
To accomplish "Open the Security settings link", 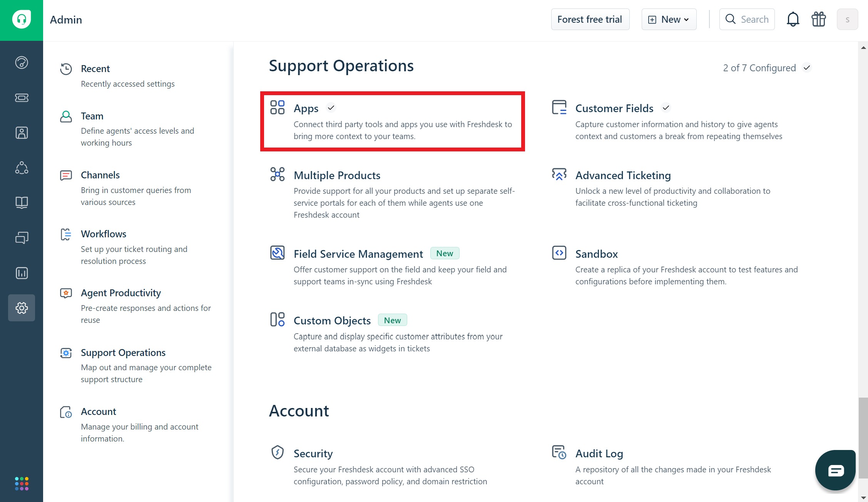I will pos(313,453).
